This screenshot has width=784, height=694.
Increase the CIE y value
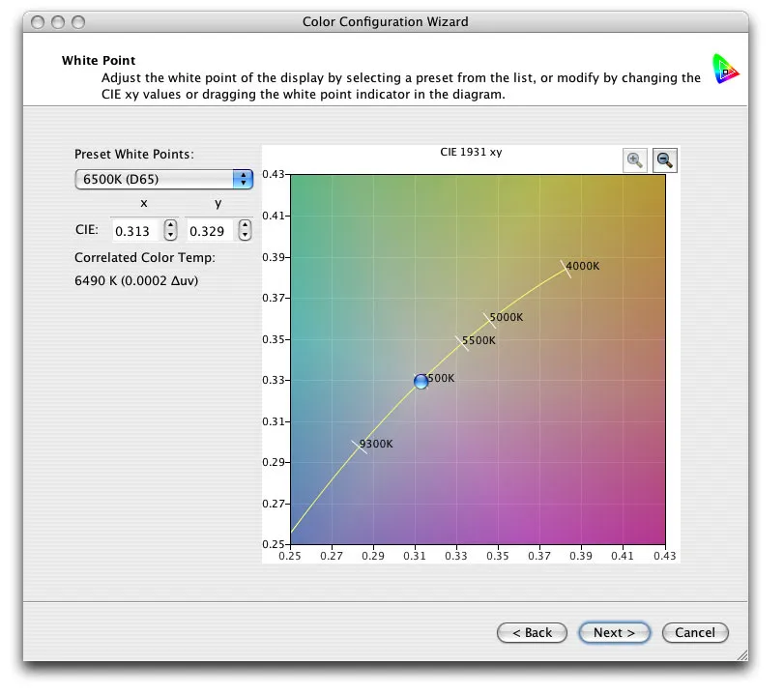coord(245,225)
